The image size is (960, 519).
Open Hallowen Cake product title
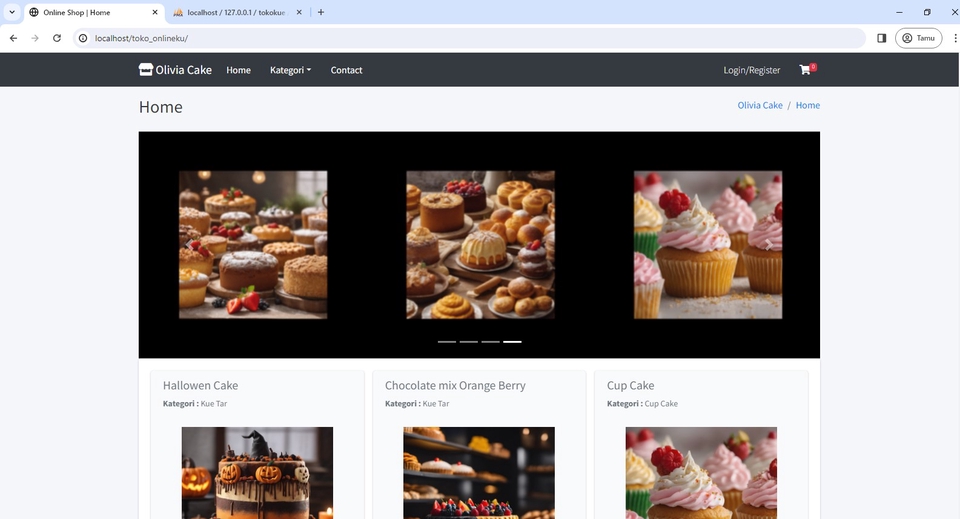200,386
